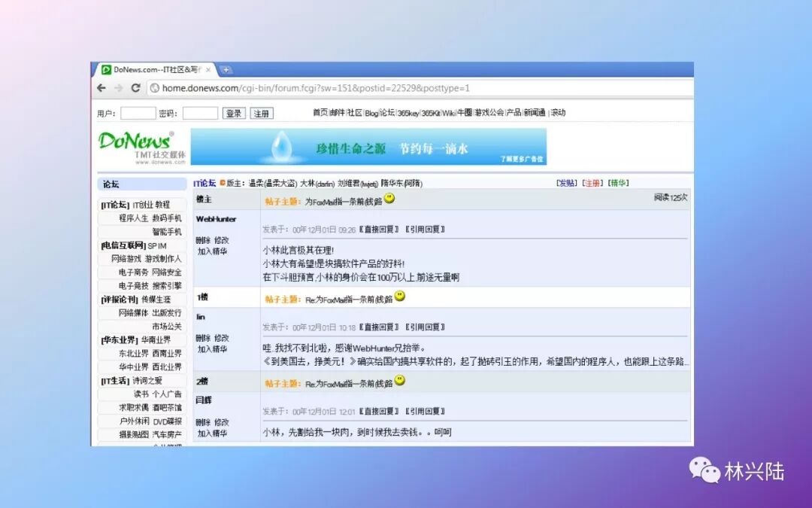
Task: Open sidebar category 程序人生
Action: click(134, 218)
